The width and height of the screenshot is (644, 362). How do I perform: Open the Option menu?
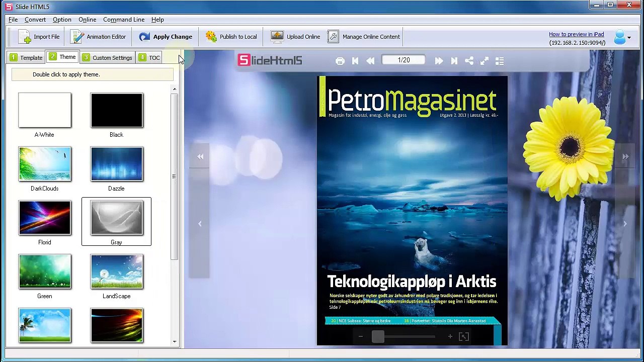(x=62, y=20)
